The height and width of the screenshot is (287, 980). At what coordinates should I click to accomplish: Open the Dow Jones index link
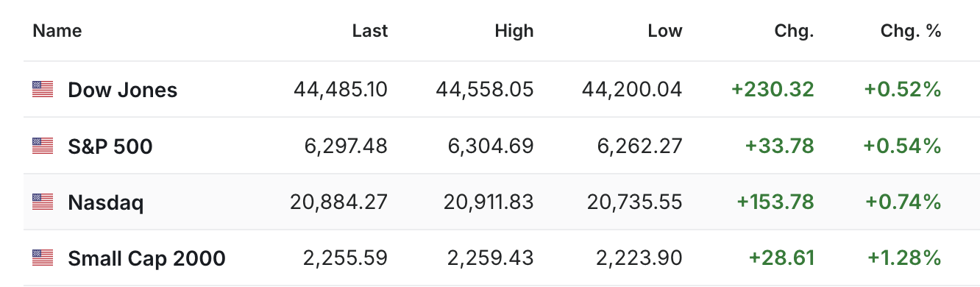[123, 90]
